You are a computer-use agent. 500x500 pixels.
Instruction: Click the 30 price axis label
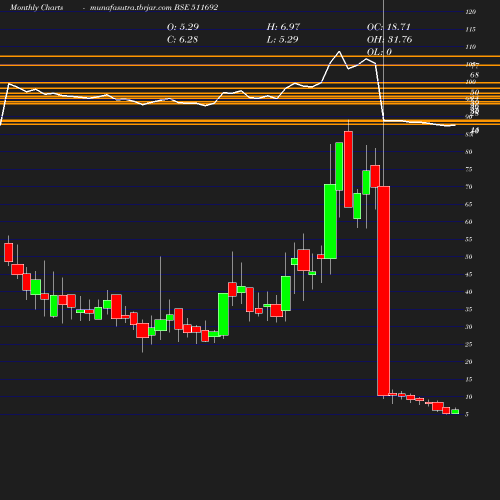point(469,327)
